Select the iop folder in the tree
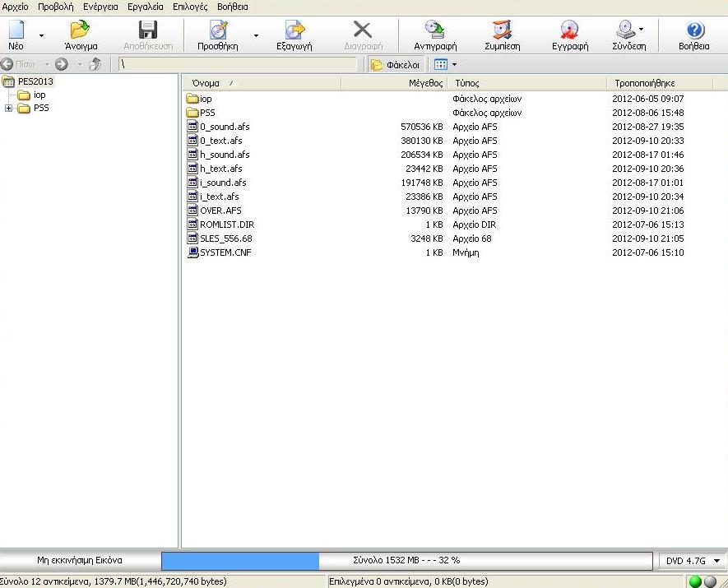Image resolution: width=728 pixels, height=588 pixels. (x=39, y=95)
